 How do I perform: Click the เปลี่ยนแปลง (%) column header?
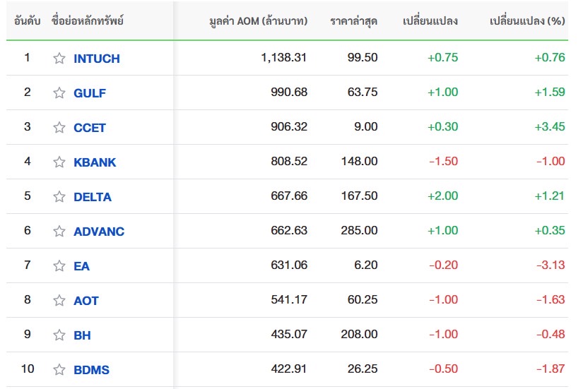pyautogui.click(x=527, y=21)
